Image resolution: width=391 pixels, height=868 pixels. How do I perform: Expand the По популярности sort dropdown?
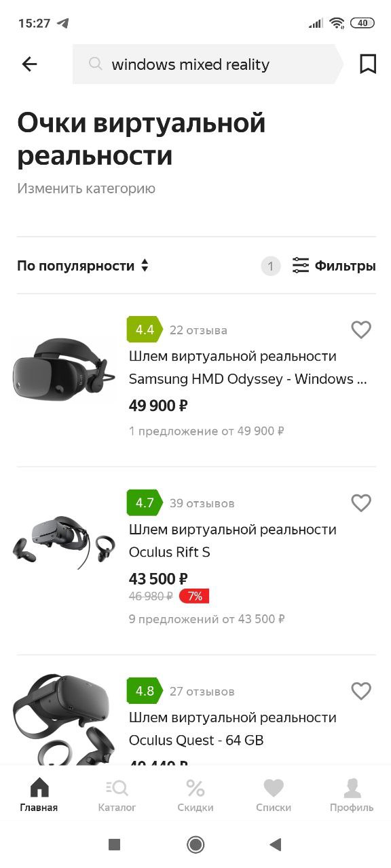click(x=83, y=266)
